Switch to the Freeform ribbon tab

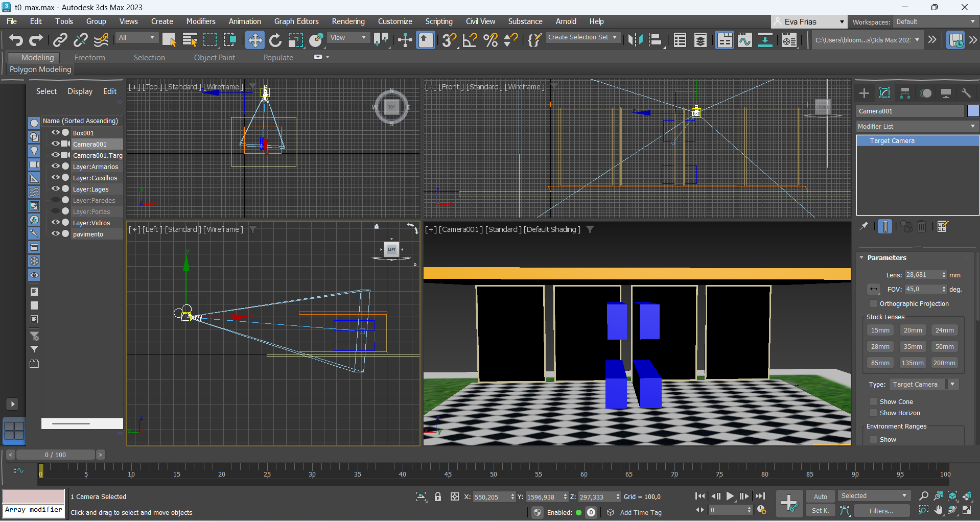(x=89, y=58)
